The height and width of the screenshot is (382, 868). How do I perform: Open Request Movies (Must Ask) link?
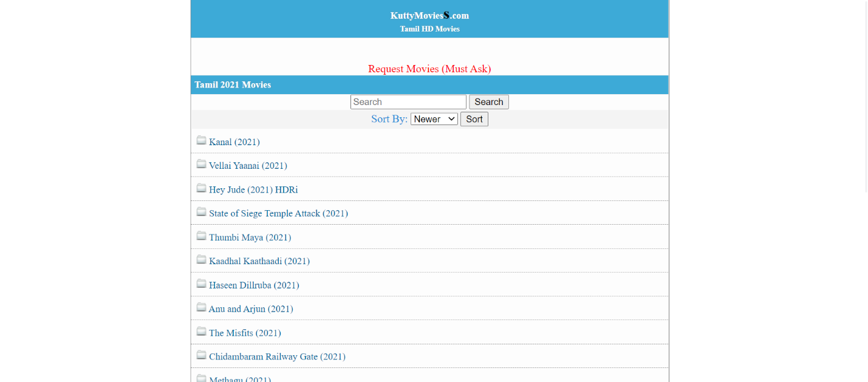(429, 69)
